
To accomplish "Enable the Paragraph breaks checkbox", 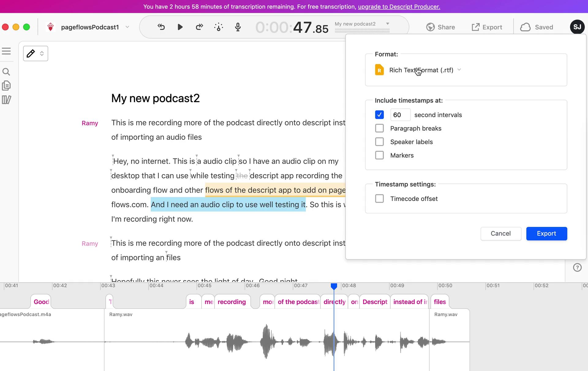I will [379, 128].
